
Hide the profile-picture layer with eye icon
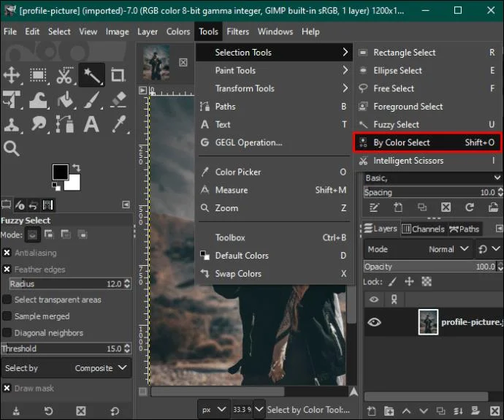click(x=374, y=322)
